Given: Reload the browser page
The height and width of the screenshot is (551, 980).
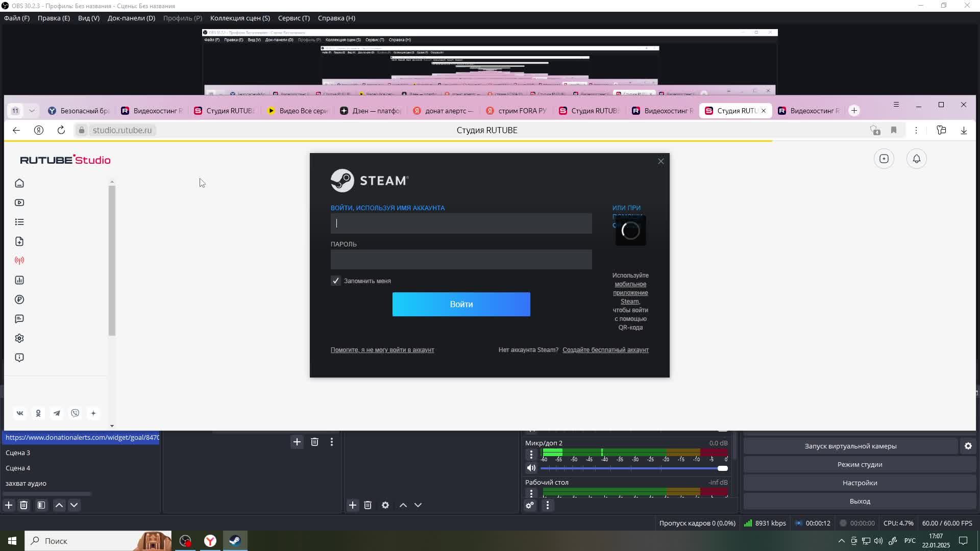Looking at the screenshot, I should [61, 130].
